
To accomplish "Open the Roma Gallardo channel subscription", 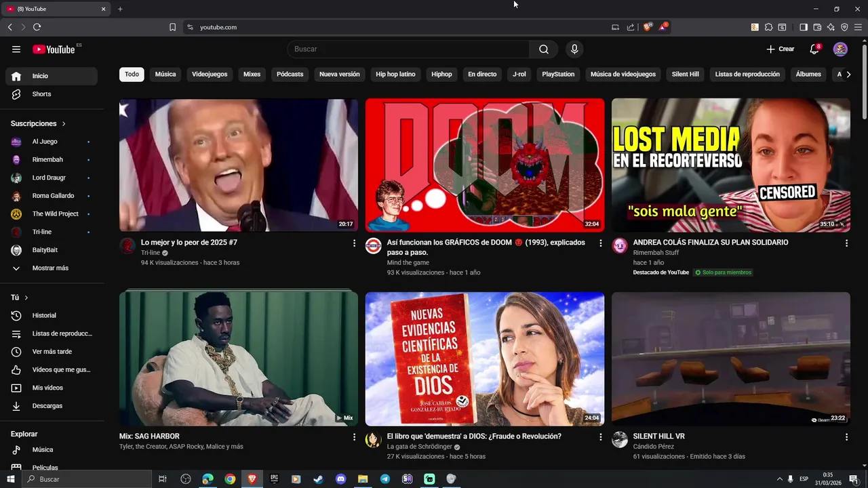I will [52, 196].
